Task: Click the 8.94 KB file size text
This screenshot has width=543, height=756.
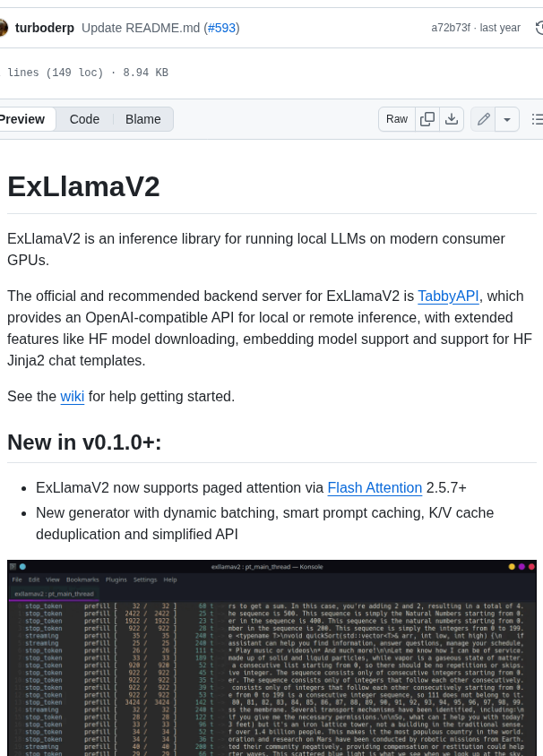Action: [x=146, y=73]
